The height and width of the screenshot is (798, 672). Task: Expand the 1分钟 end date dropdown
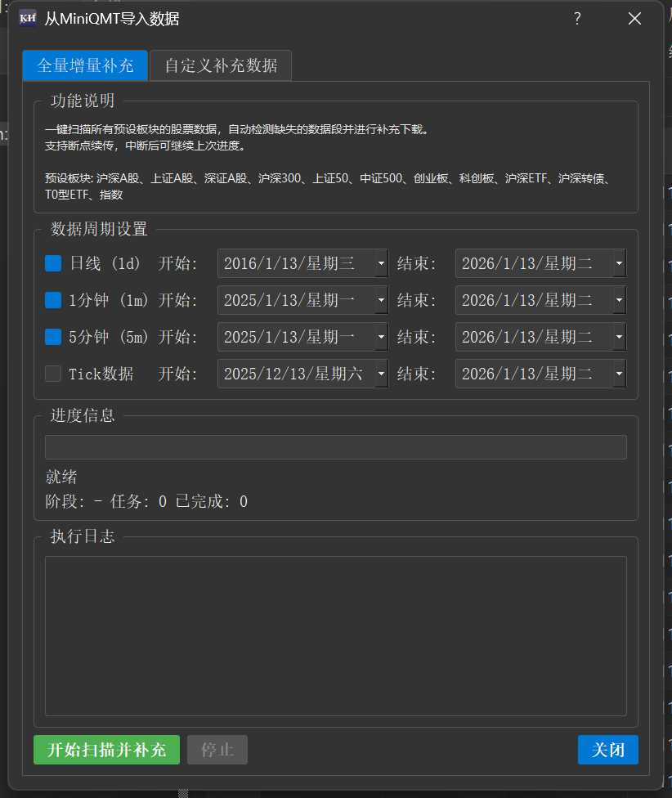click(619, 300)
